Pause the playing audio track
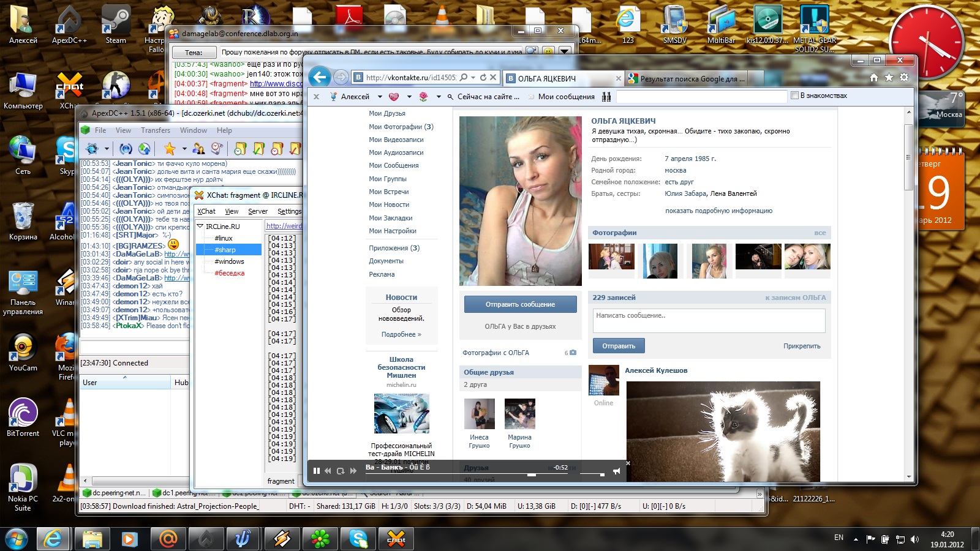 coord(317,471)
